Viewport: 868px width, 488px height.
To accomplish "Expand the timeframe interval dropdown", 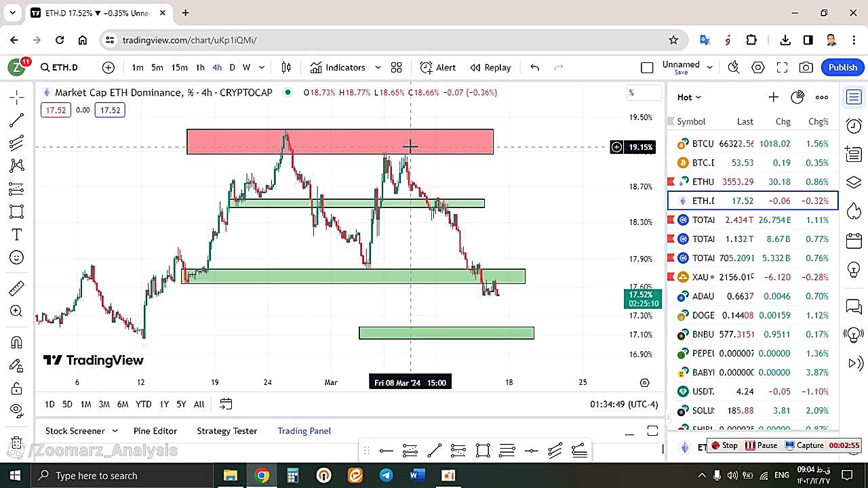I will 262,67.
